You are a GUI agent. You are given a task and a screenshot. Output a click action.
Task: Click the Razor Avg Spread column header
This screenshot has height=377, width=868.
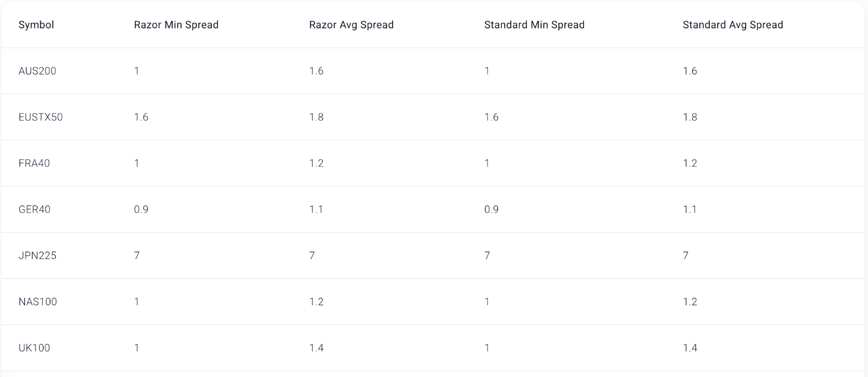pos(352,25)
